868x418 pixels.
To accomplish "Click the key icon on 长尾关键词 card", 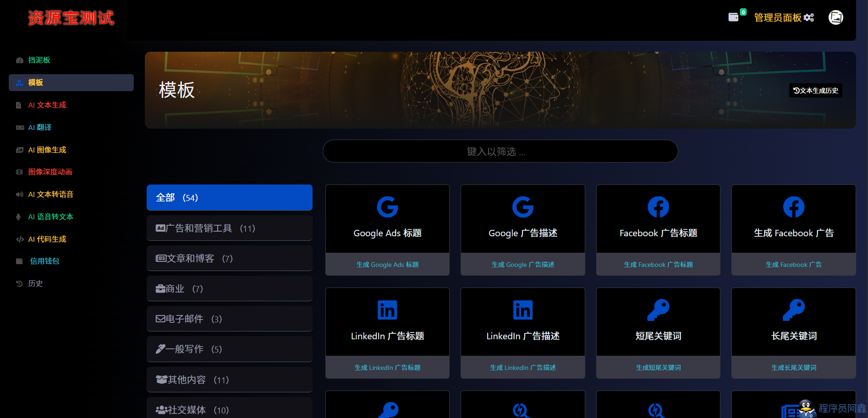I will click(x=794, y=310).
